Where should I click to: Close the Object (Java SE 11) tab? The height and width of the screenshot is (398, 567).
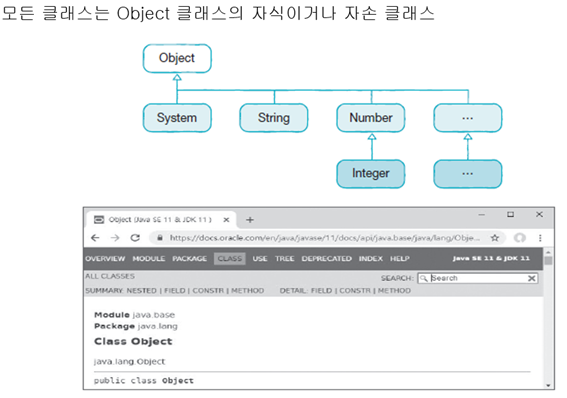[x=226, y=220]
